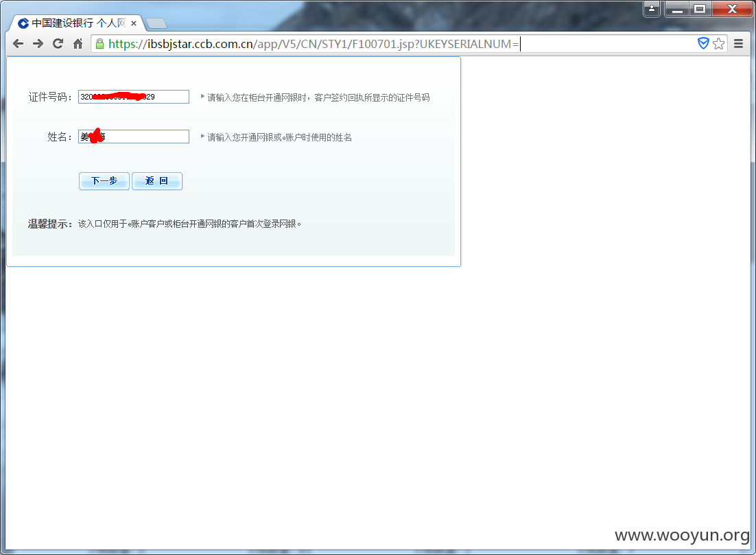Click the notice text 该入口仅用于e账户客户
Screen dimensions: 756x555
189,224
